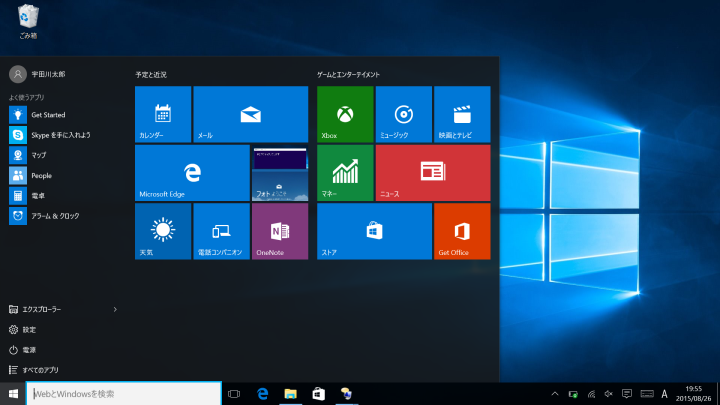Launch the Microsoft Edge tile
The image size is (720, 405).
tap(192, 172)
